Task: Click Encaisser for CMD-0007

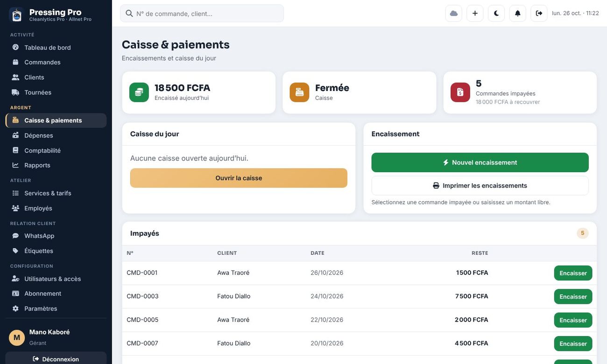Action: (x=573, y=343)
